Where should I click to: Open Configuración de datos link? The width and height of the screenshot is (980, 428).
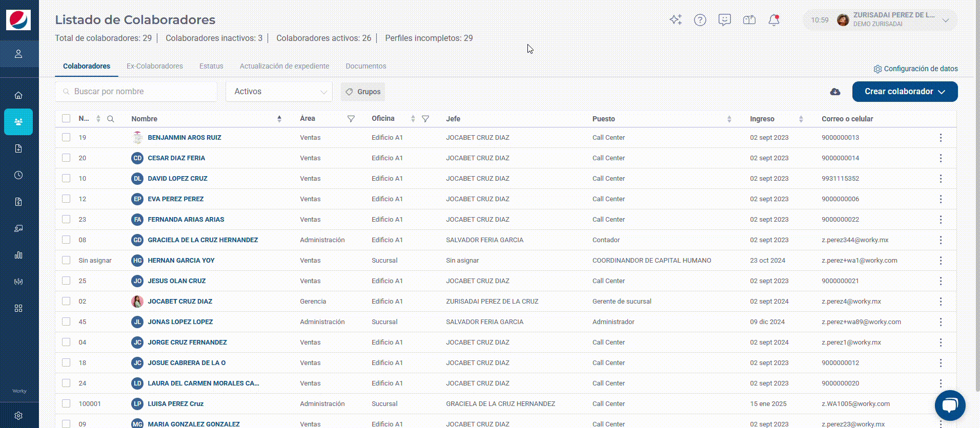(x=915, y=69)
